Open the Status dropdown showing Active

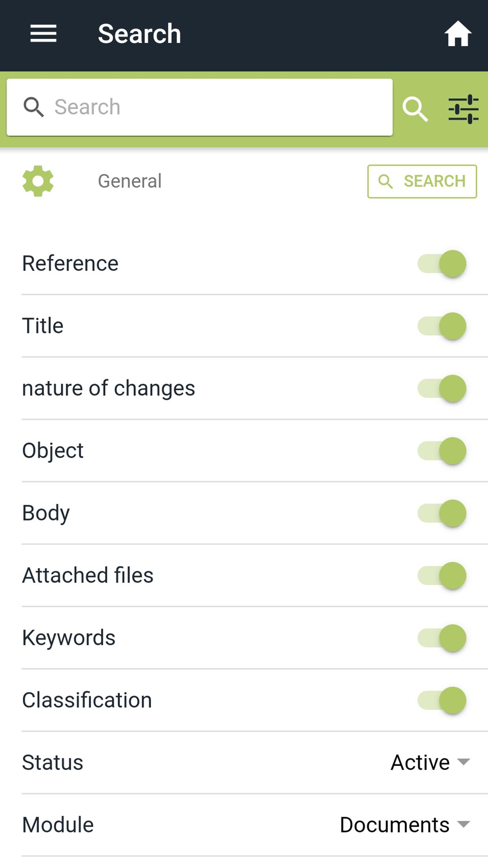430,763
